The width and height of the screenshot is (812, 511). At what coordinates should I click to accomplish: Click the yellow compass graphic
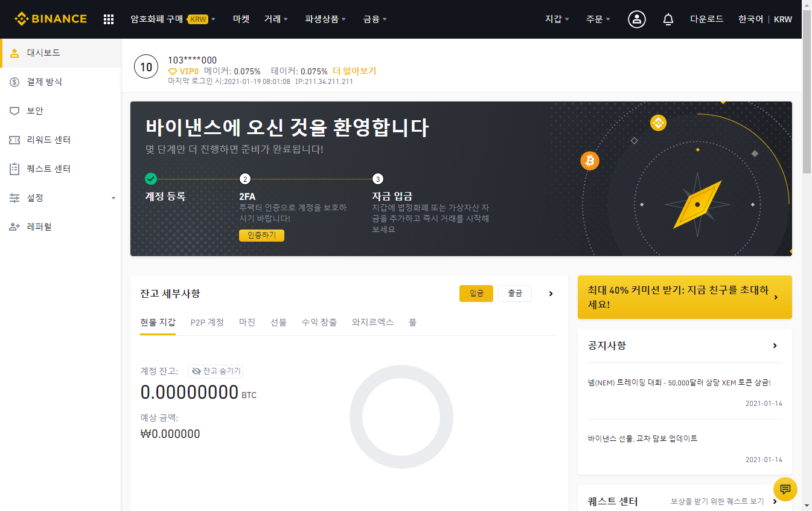(x=697, y=205)
